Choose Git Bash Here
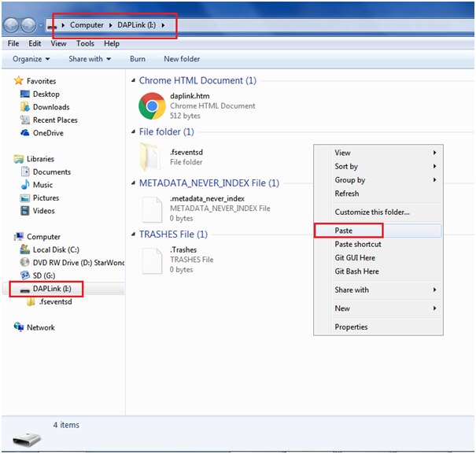Screen dimensions: 476x454 [x=378, y=271]
